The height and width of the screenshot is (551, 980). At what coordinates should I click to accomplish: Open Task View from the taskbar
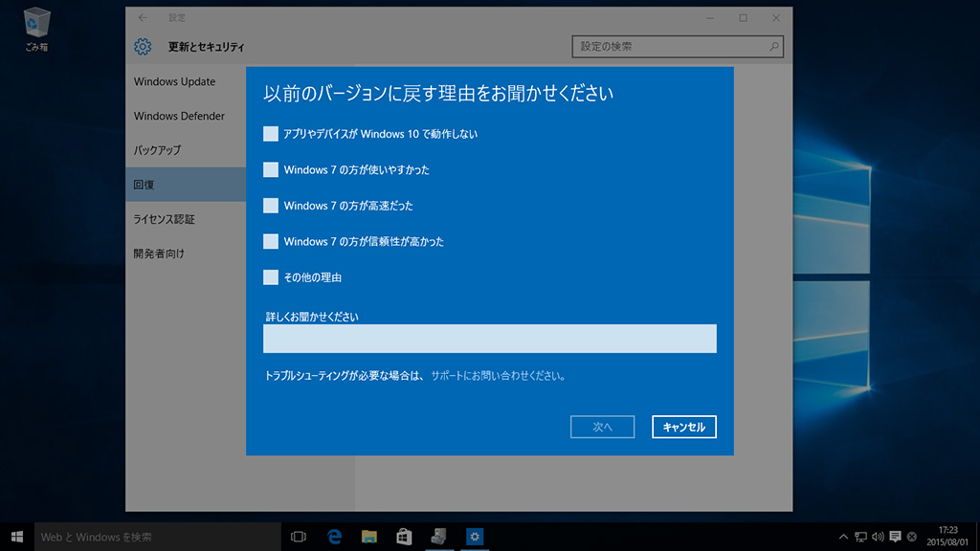click(x=299, y=537)
